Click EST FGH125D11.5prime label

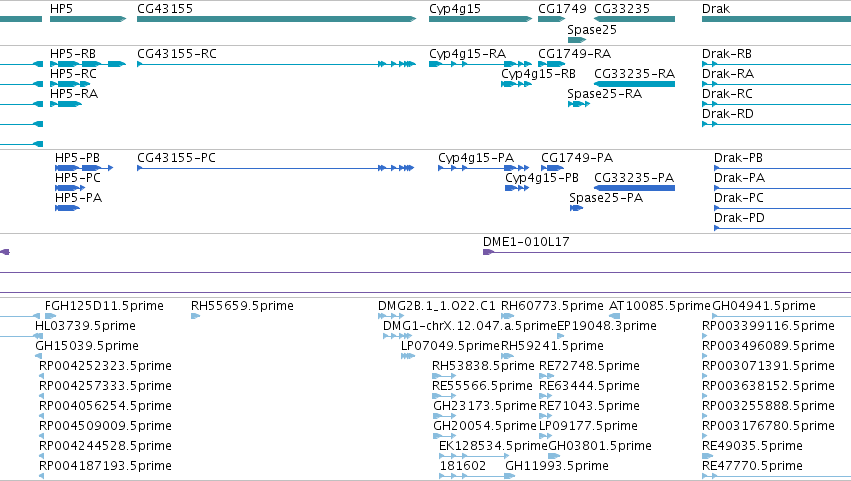104,306
